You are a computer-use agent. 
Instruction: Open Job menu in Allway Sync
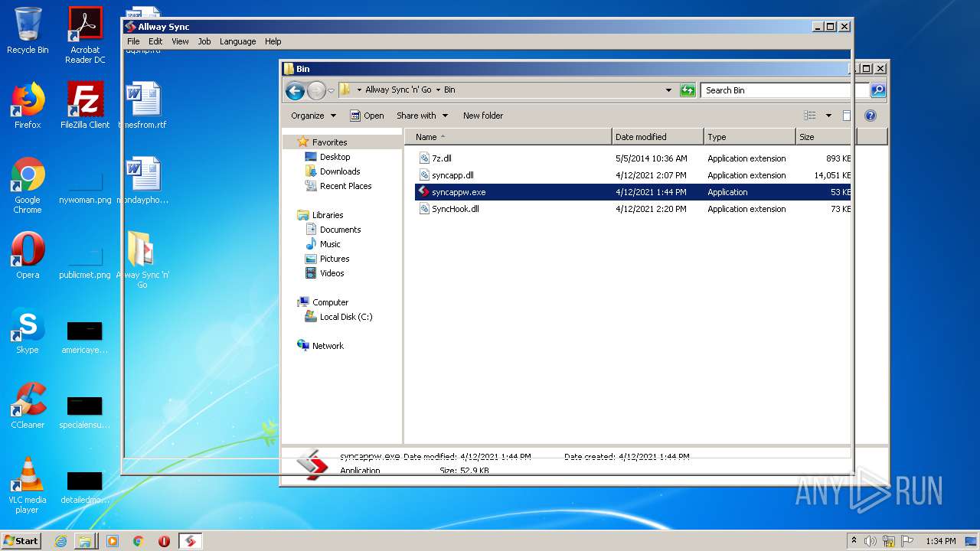(x=204, y=41)
